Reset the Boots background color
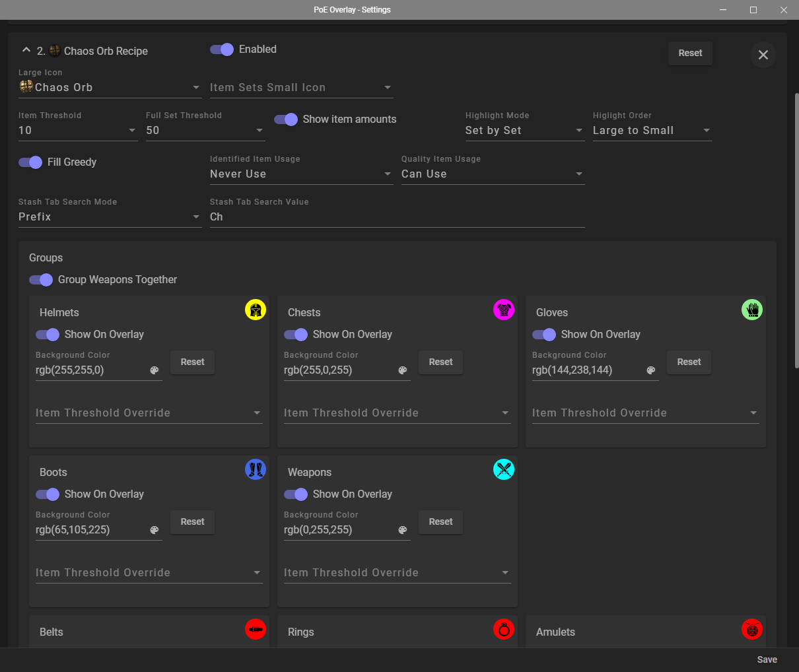This screenshot has width=799, height=672. coord(193,522)
